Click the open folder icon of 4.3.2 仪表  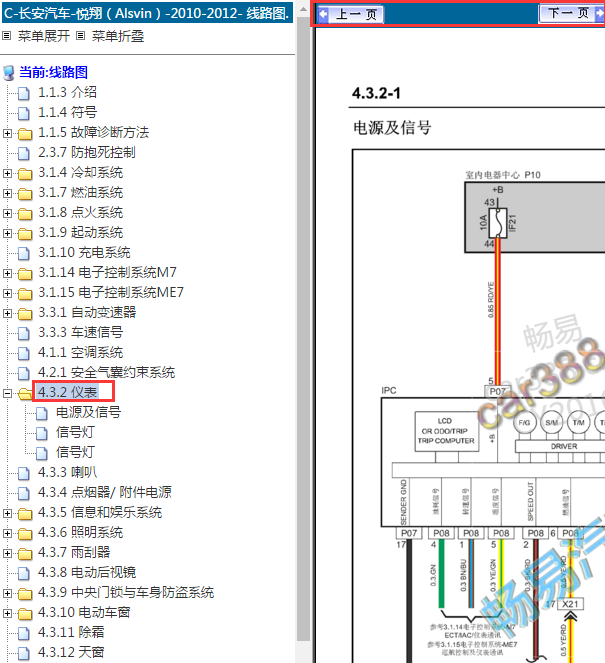[25, 394]
